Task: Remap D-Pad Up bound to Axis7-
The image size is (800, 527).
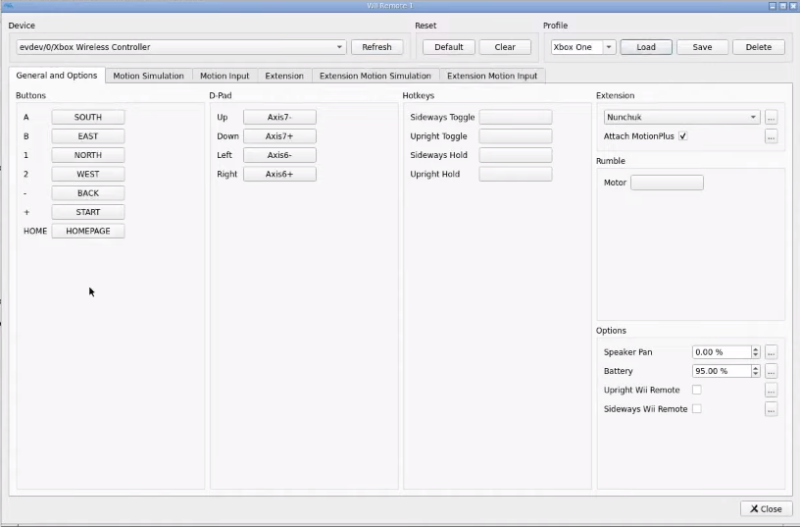Action: (280, 117)
